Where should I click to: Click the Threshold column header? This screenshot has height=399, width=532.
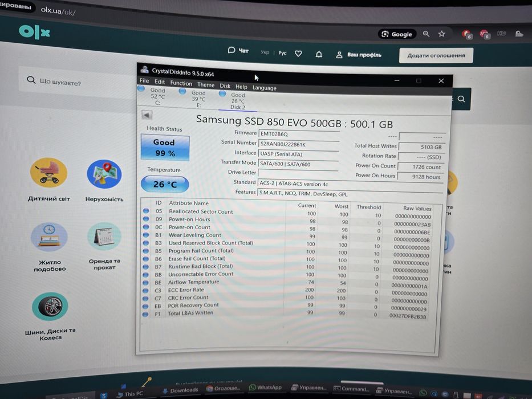369,207
